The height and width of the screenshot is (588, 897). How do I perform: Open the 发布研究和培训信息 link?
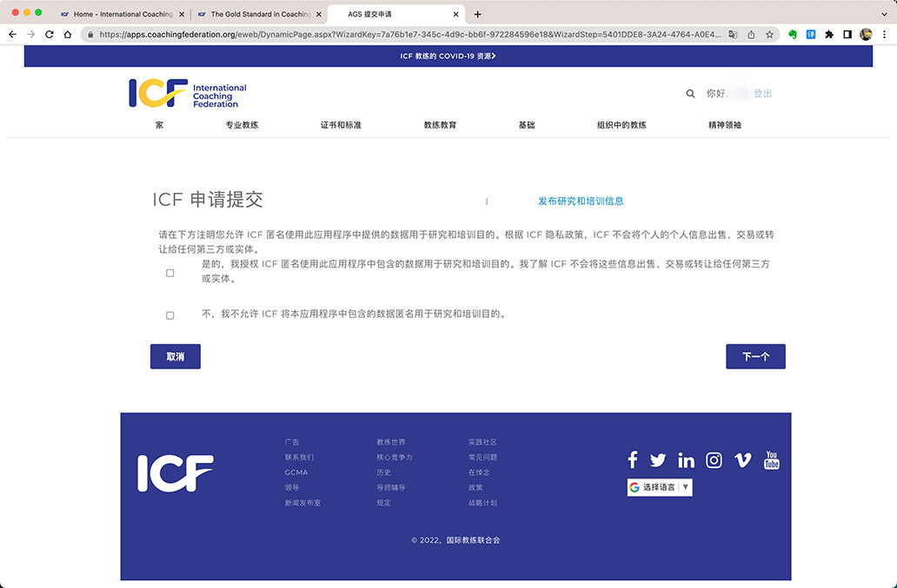(581, 201)
